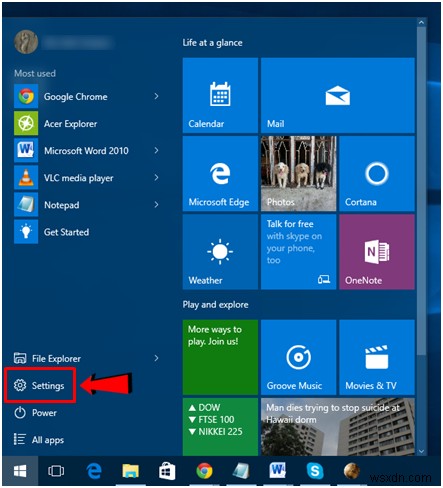Screen dimensions: 443x488
Task: Open the Store icon on taskbar
Action: [167, 471]
